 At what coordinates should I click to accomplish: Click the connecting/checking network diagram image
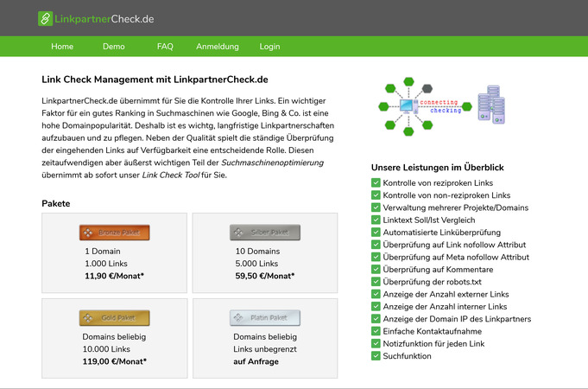[x=442, y=106]
